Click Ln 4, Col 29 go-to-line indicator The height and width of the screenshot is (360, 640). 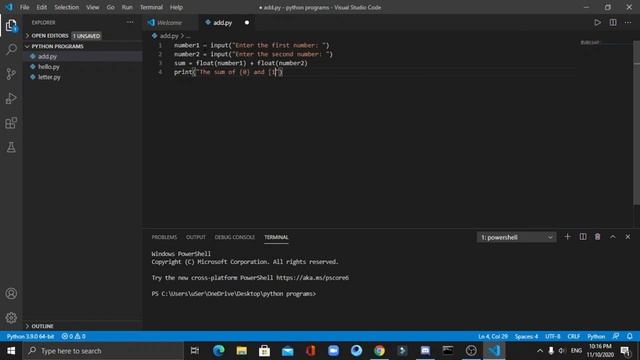point(493,336)
